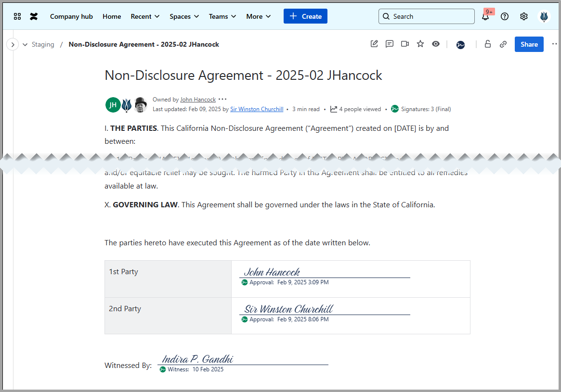561x392 pixels.
Task: Copy the page link icon
Action: tap(503, 44)
